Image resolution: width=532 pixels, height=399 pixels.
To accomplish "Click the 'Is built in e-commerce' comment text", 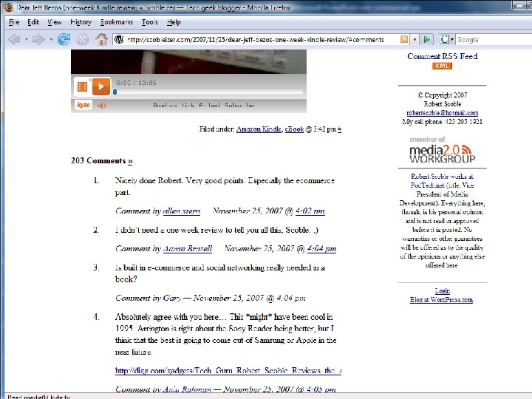I will coord(220,273).
